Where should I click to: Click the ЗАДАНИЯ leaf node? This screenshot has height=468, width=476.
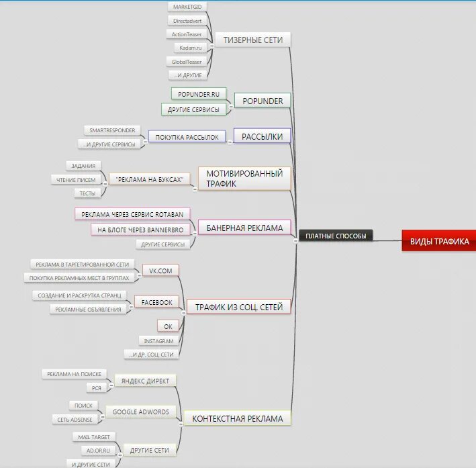(83, 166)
